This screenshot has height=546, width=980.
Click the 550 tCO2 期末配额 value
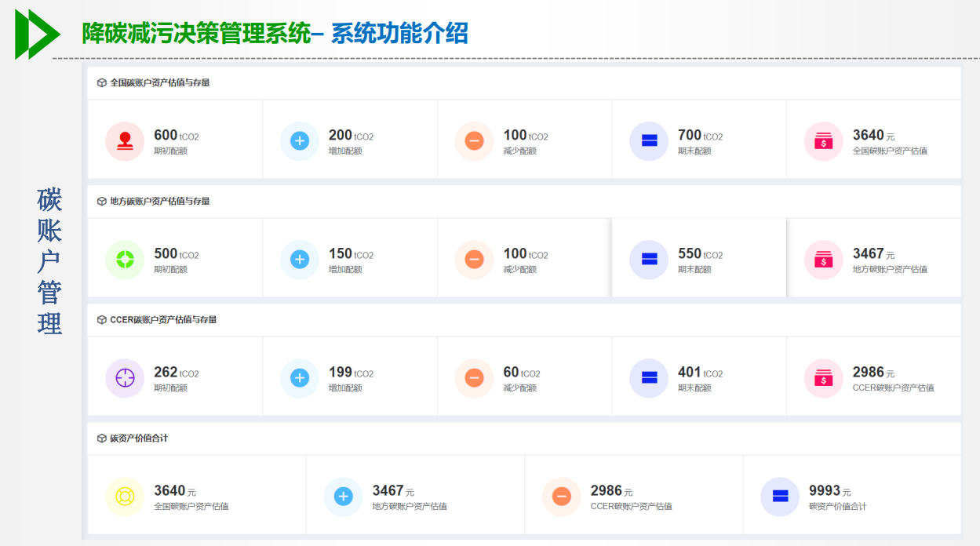pos(701,254)
